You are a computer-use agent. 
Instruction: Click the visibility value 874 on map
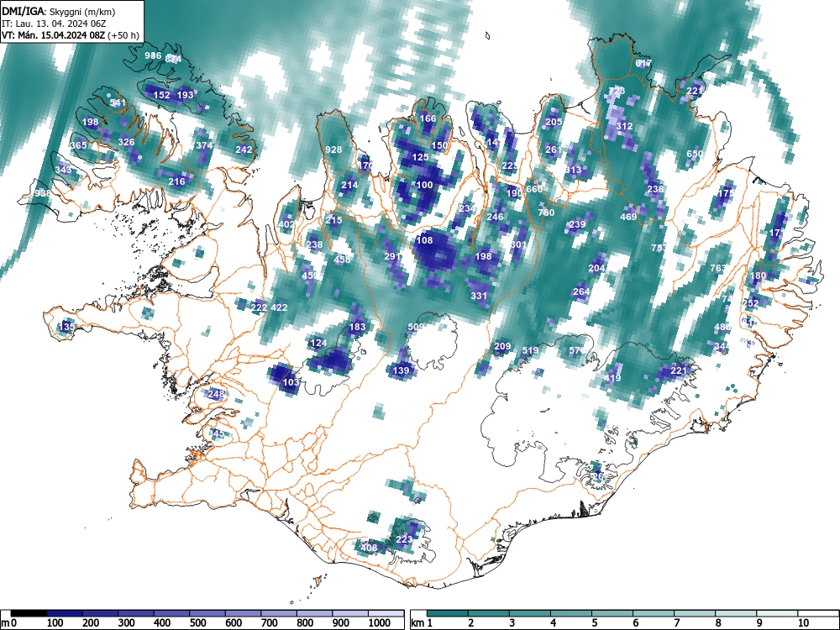coord(174,60)
